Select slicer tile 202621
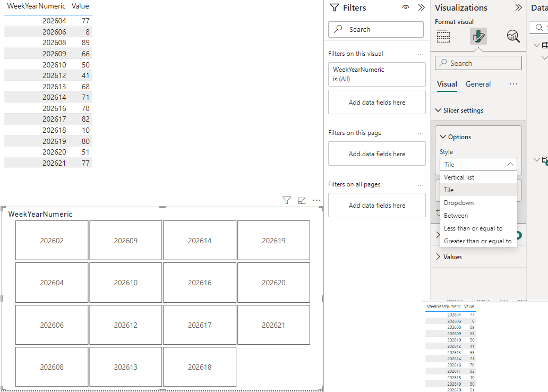This screenshot has width=548, height=392. pyautogui.click(x=273, y=325)
